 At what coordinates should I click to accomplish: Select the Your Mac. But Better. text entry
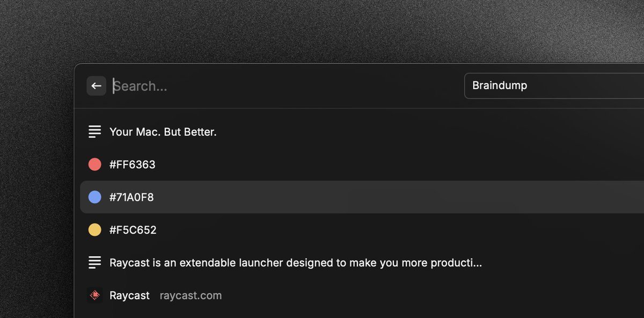(x=163, y=132)
